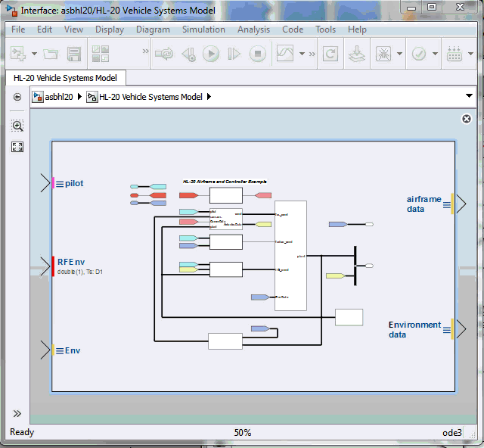
Task: Click the ode3 solver label in status bar
Action: (x=453, y=433)
